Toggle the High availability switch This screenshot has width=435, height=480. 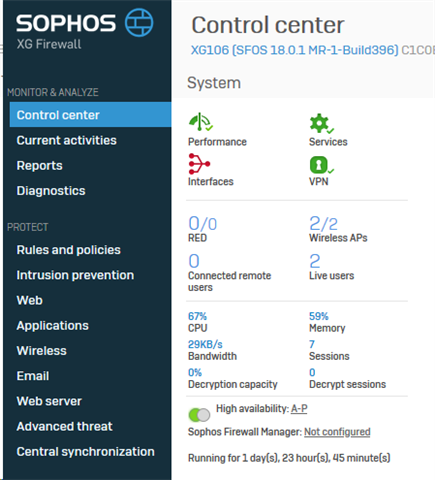point(199,415)
